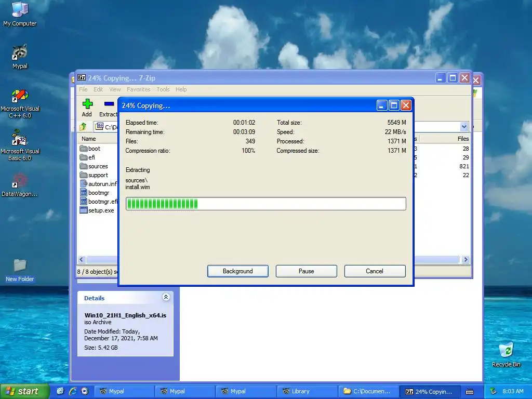Open the media player quick launch icon
This screenshot has height=399, width=532.
[85, 391]
